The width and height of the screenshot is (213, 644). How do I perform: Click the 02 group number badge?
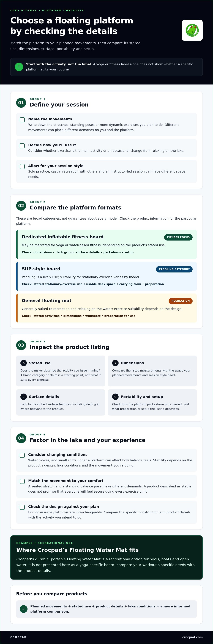pos(21,206)
